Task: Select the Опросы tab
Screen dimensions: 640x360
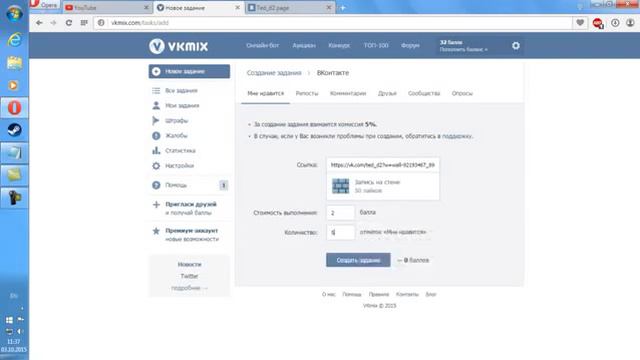Action: point(462,93)
